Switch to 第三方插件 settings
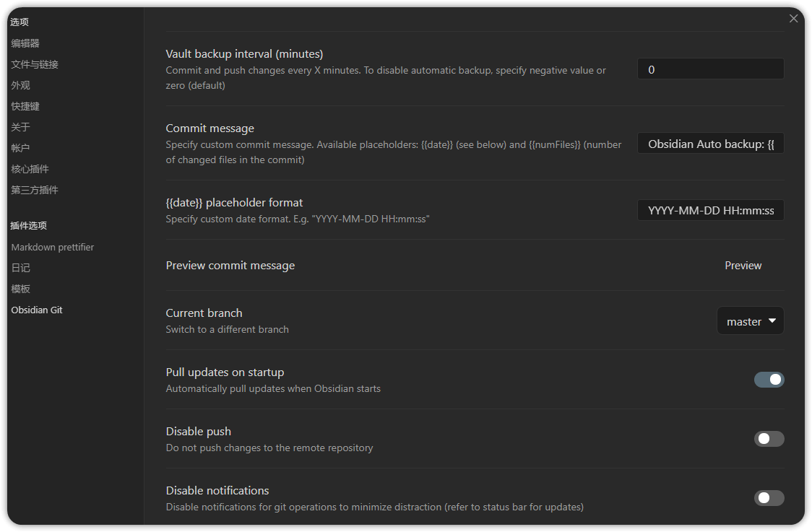The image size is (812, 532). click(x=35, y=190)
